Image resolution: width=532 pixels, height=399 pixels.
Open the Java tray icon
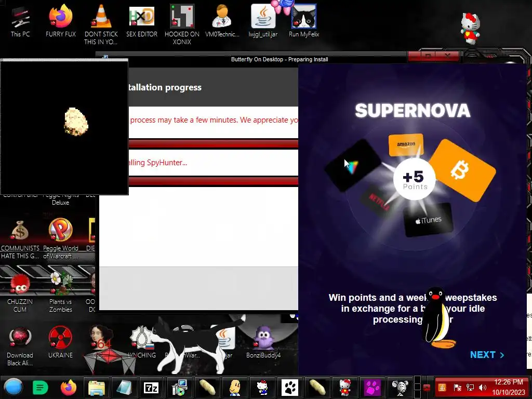442,387
